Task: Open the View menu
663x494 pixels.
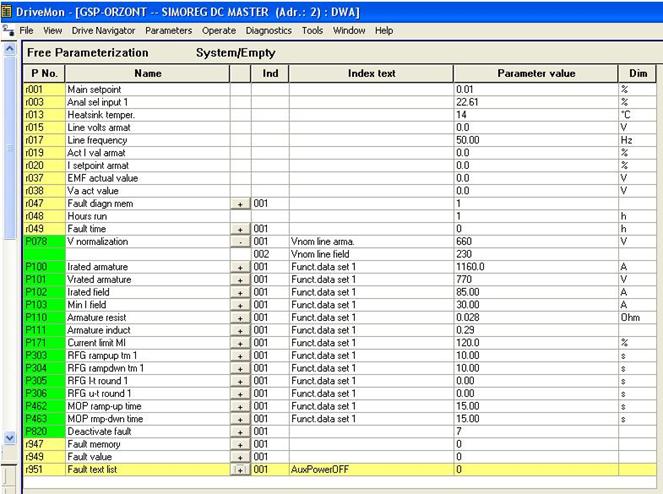Action: (x=52, y=30)
